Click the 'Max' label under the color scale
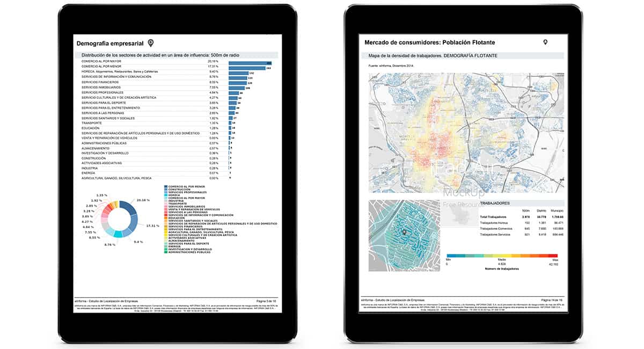This screenshot has height=349, width=644. [554, 260]
